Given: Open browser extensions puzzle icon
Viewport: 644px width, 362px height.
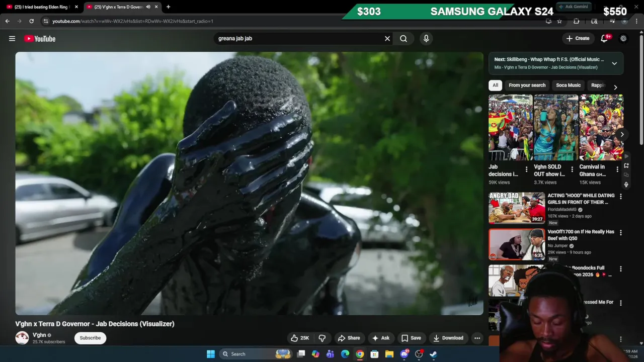Looking at the screenshot, I should (x=577, y=21).
